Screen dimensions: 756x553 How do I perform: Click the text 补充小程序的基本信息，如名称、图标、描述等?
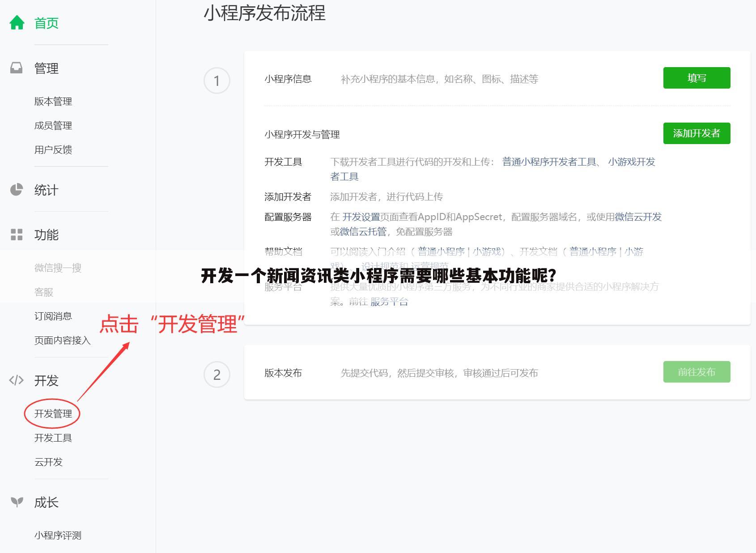pos(439,79)
